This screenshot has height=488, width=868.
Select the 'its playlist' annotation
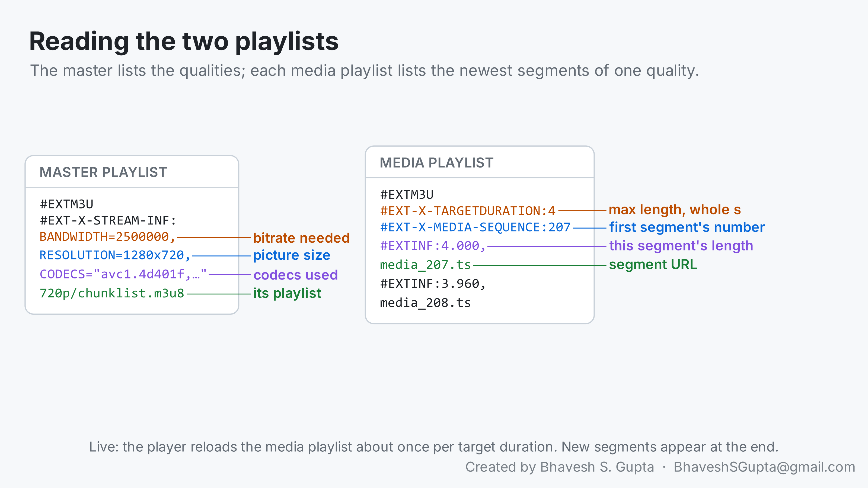click(x=287, y=293)
